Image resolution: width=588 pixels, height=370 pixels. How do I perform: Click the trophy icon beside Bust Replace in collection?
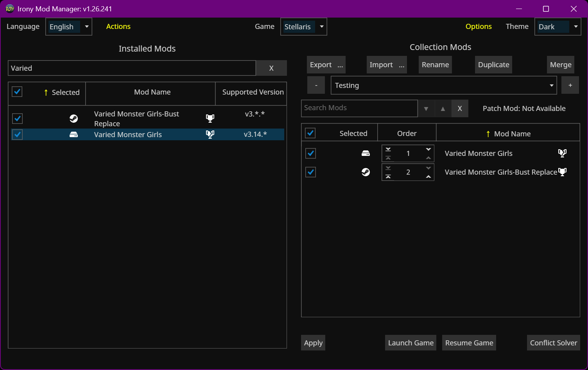pos(562,172)
